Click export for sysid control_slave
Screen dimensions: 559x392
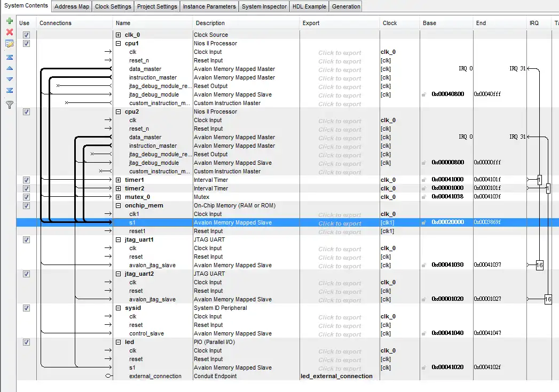coord(340,335)
